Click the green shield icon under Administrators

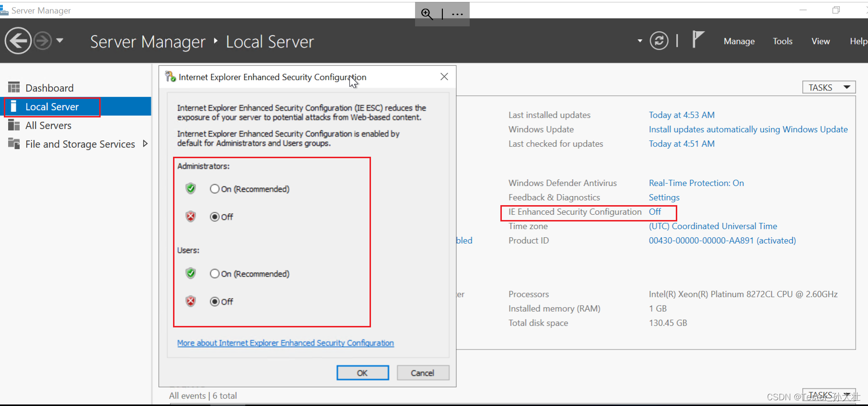point(191,188)
